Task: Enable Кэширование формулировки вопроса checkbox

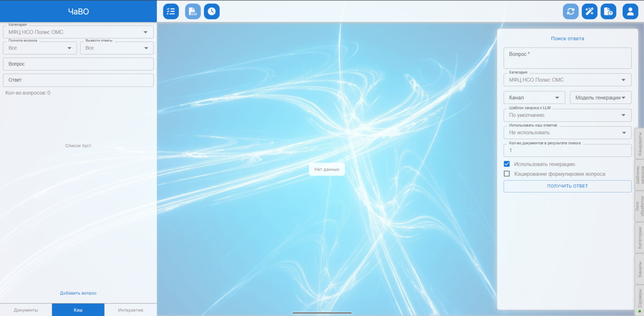Action: click(x=507, y=174)
